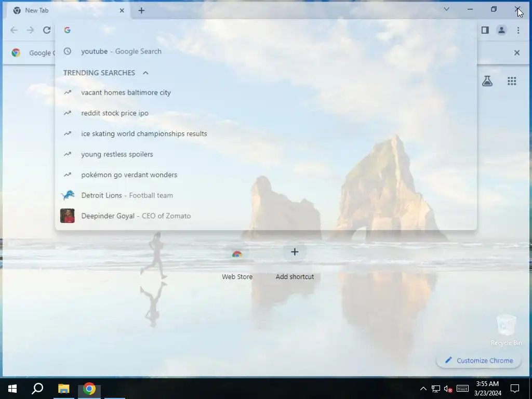
Task: Select the New Tab tab
Action: tap(69, 10)
